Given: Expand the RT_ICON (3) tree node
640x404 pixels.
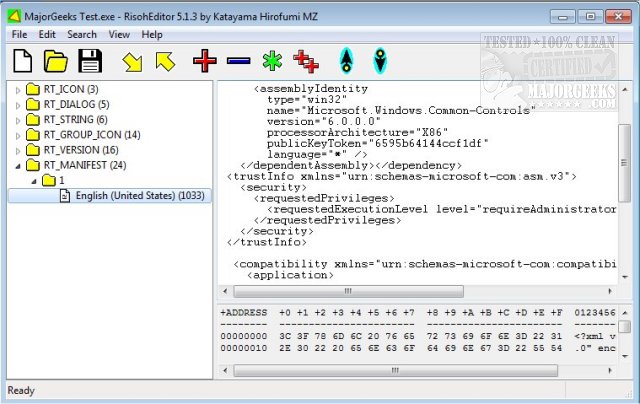Looking at the screenshot, I should 17,90.
